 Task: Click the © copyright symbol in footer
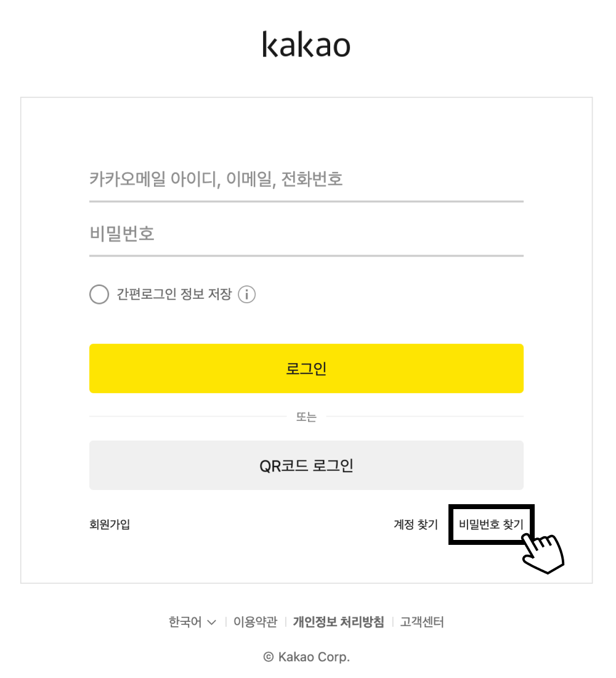269,657
